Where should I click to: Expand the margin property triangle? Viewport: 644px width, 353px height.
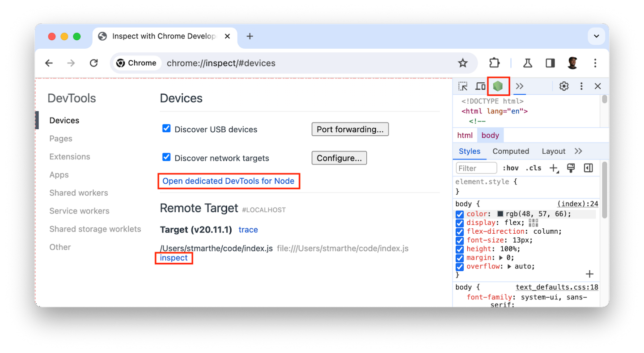pyautogui.click(x=501, y=258)
